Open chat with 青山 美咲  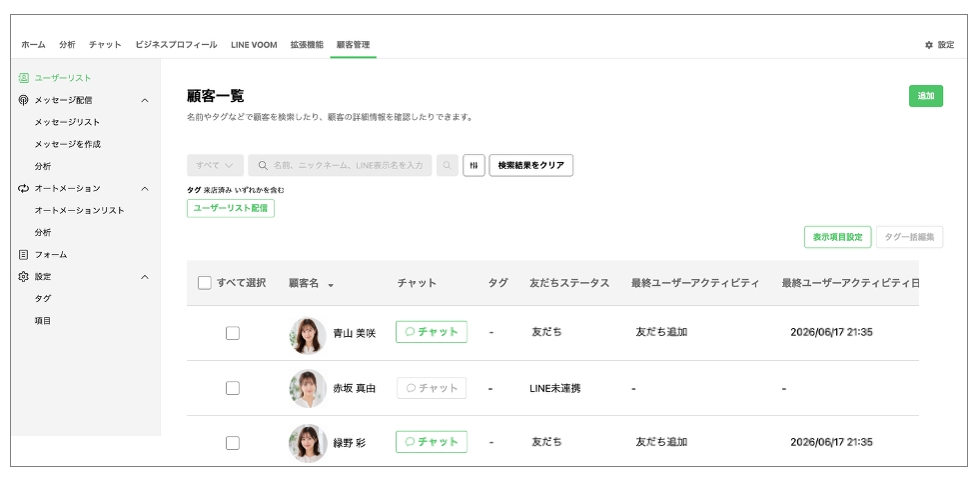click(432, 332)
